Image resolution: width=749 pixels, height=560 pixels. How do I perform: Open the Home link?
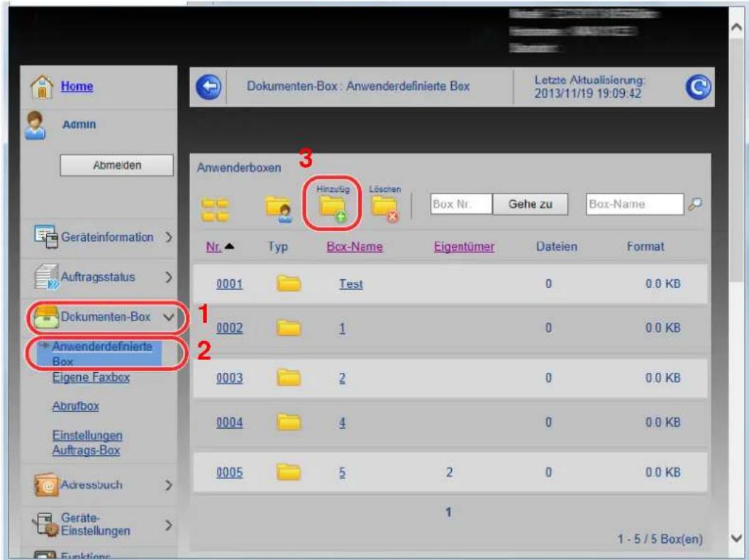pos(77,86)
